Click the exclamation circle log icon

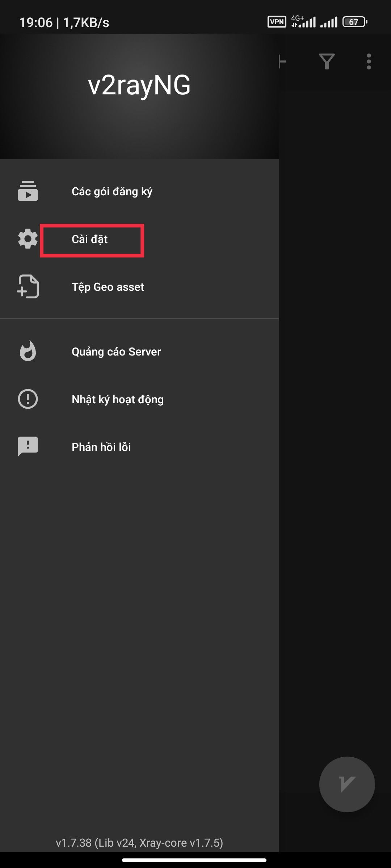(x=28, y=399)
